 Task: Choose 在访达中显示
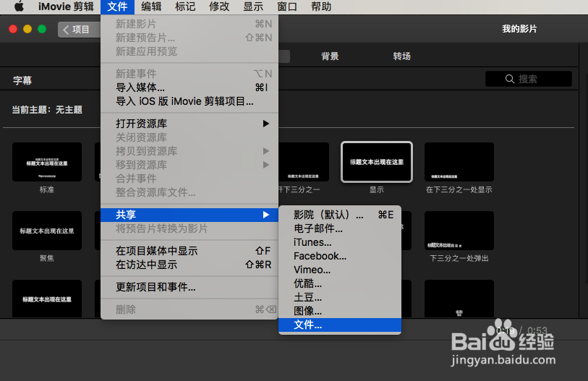(189, 265)
